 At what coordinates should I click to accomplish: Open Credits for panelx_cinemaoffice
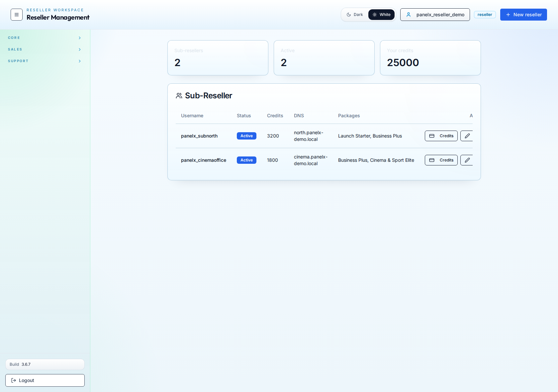tap(441, 160)
